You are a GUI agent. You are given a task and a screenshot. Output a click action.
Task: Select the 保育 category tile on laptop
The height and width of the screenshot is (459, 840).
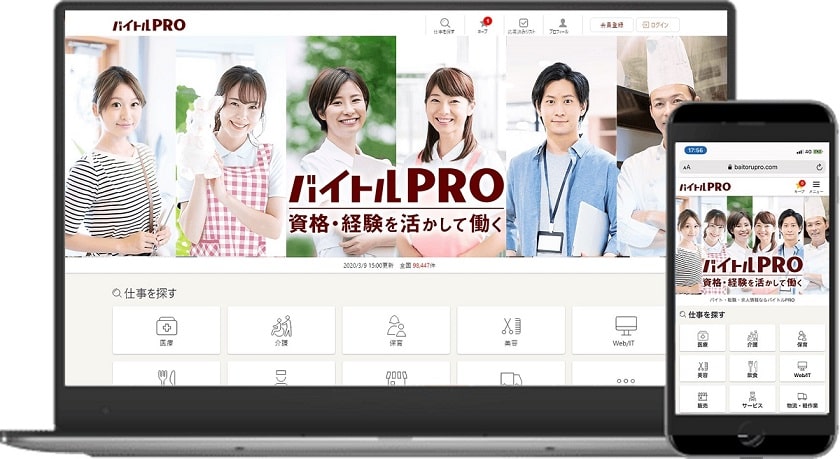pos(396,330)
